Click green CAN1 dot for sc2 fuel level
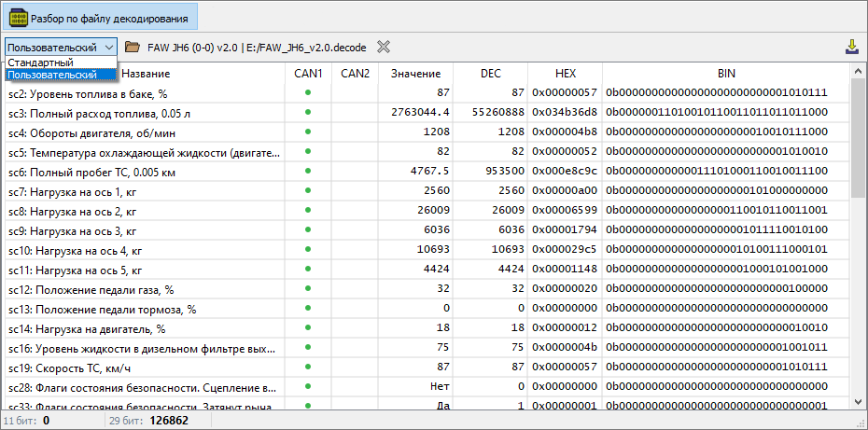Screen dimensions: 868x430 click(x=308, y=92)
